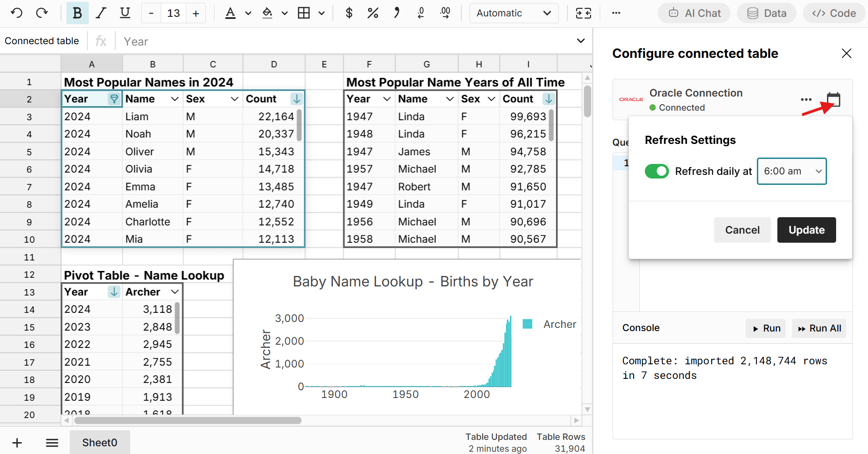The width and height of the screenshot is (868, 454).
Task: Disable the Refresh daily toggle
Action: coord(656,171)
